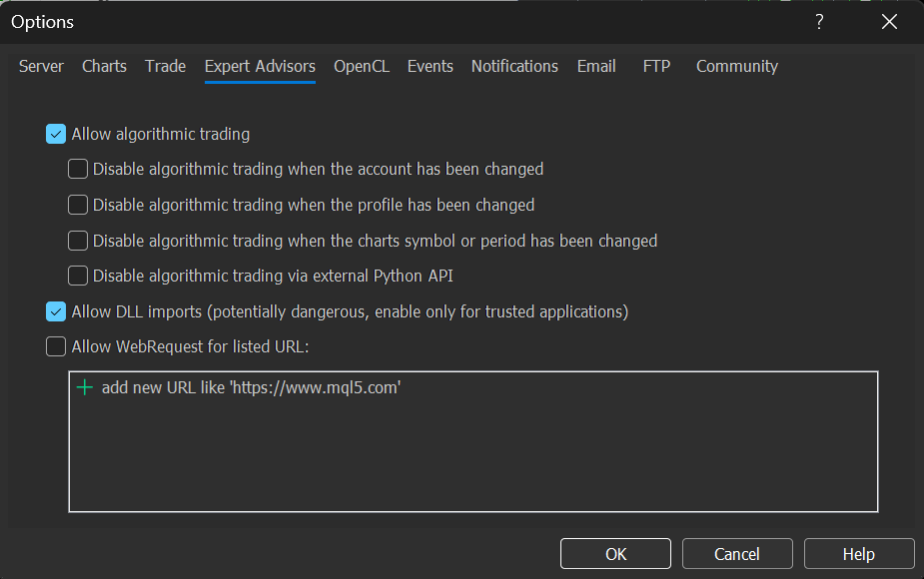Open the Charts tab
Screen dimensions: 924x579
tap(104, 66)
